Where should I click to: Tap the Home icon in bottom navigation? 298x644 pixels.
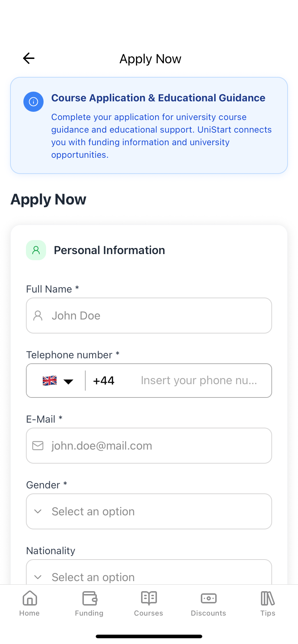[29, 598]
